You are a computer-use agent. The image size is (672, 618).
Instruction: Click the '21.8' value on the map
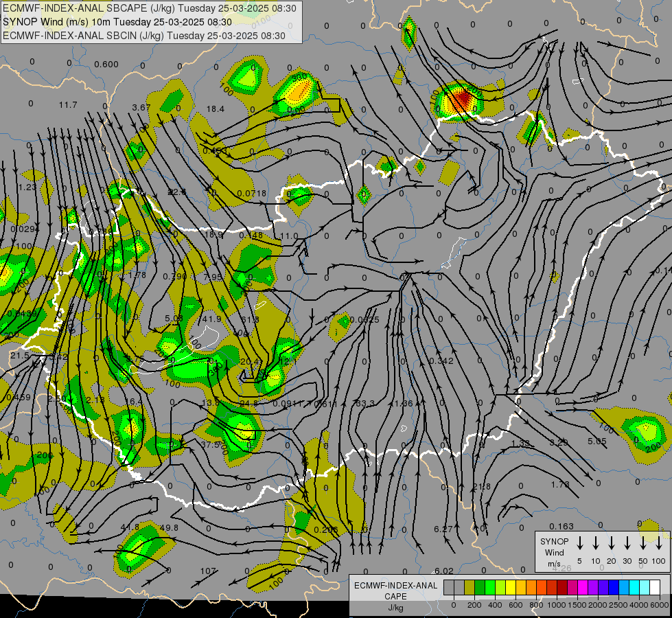[x=482, y=487]
